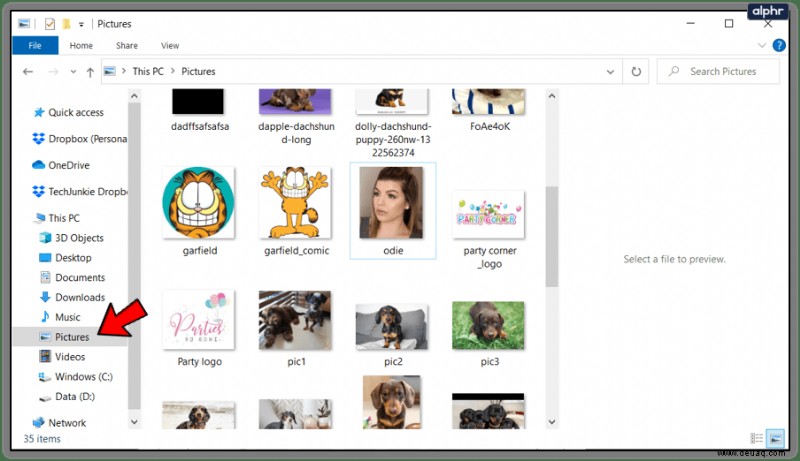This screenshot has width=800, height=461.
Task: Open Customize Quick Access Toolbar dropdown
Action: [81, 24]
